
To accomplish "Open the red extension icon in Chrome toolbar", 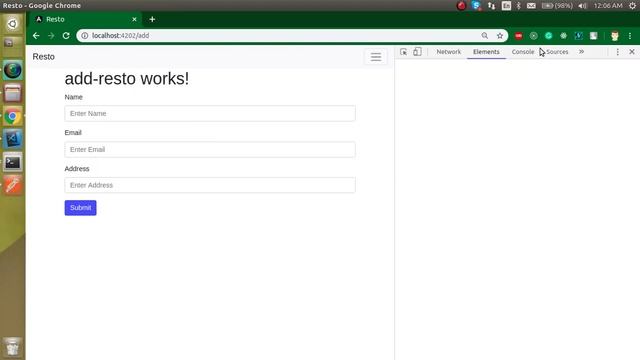I will point(518,36).
